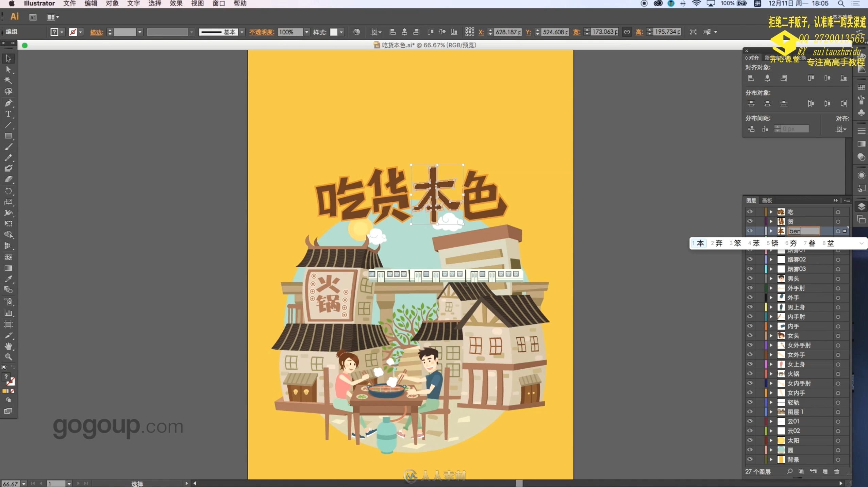Screen dimensions: 868x487
Task: Open Spotlight search in the menu bar
Action: pyautogui.click(x=841, y=3)
